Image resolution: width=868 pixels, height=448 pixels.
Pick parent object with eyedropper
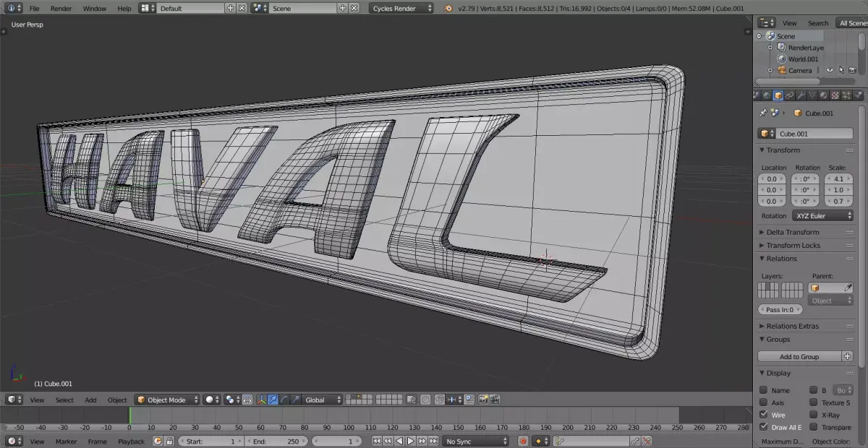coord(848,288)
